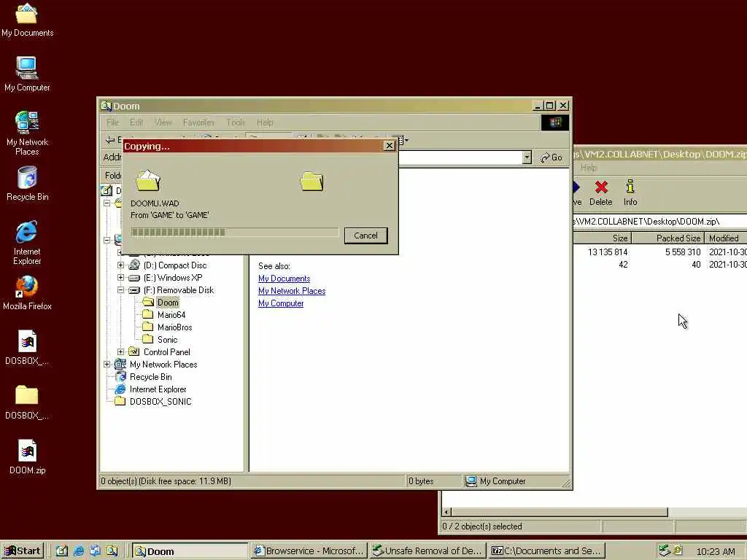Click the Recycle Bin icon in the folder tree
The width and height of the screenshot is (747, 560).
120,377
